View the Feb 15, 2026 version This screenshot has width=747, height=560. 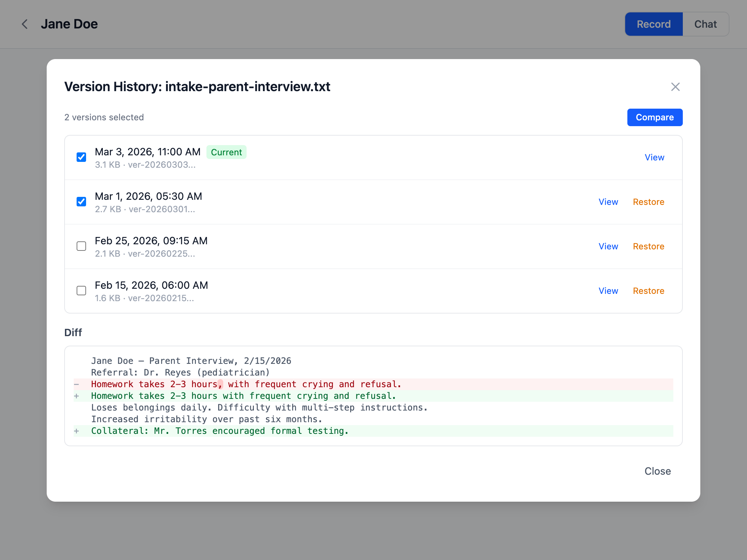(608, 291)
